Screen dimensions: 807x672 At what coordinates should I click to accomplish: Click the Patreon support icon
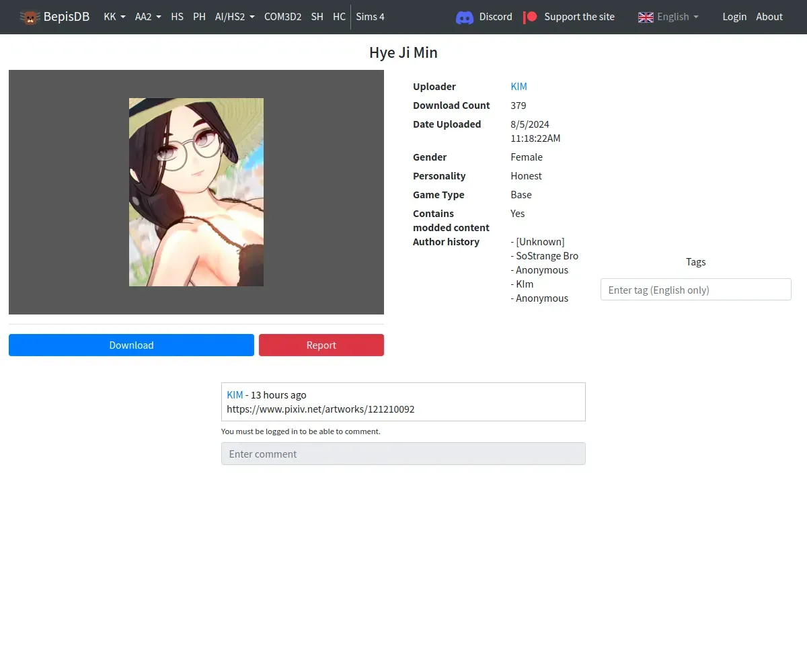[531, 17]
